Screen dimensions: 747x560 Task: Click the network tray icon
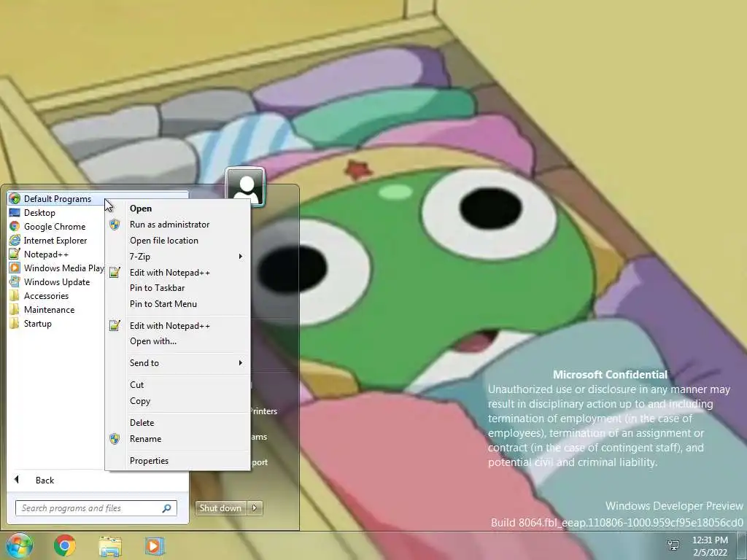pyautogui.click(x=673, y=545)
